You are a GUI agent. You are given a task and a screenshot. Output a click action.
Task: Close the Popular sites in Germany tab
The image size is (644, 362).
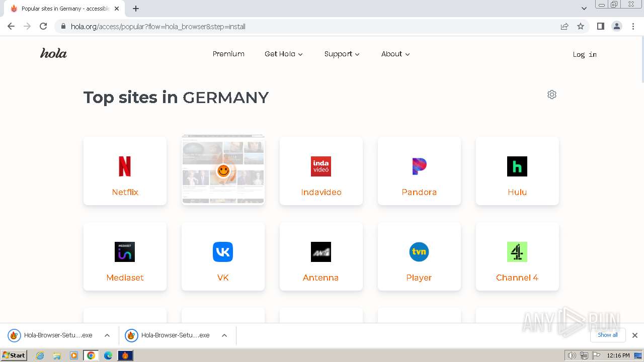point(117,9)
